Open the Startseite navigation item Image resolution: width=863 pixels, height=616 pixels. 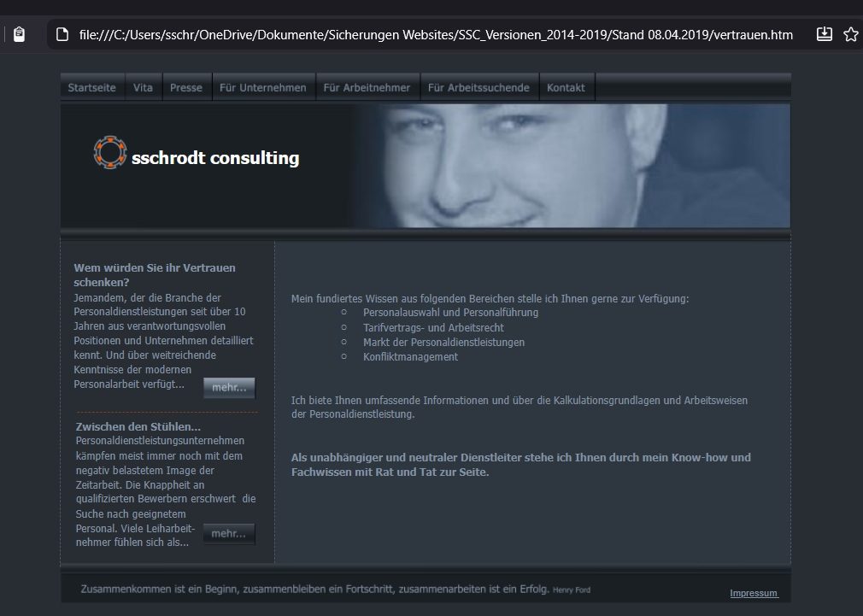pyautogui.click(x=91, y=87)
